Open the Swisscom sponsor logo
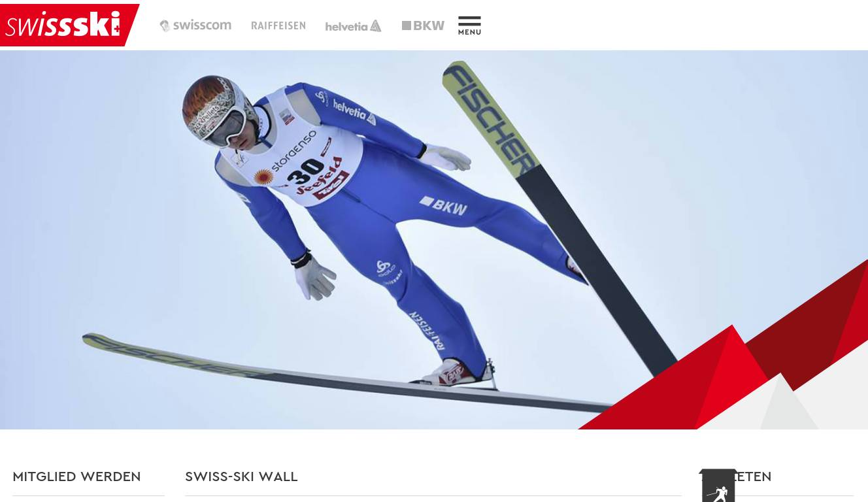The width and height of the screenshot is (868, 502). (195, 25)
